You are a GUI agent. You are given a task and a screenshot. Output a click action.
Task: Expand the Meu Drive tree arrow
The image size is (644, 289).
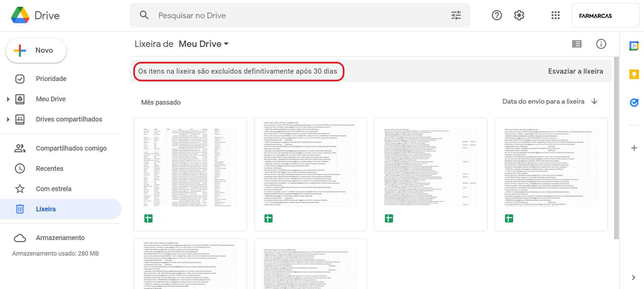(8, 99)
